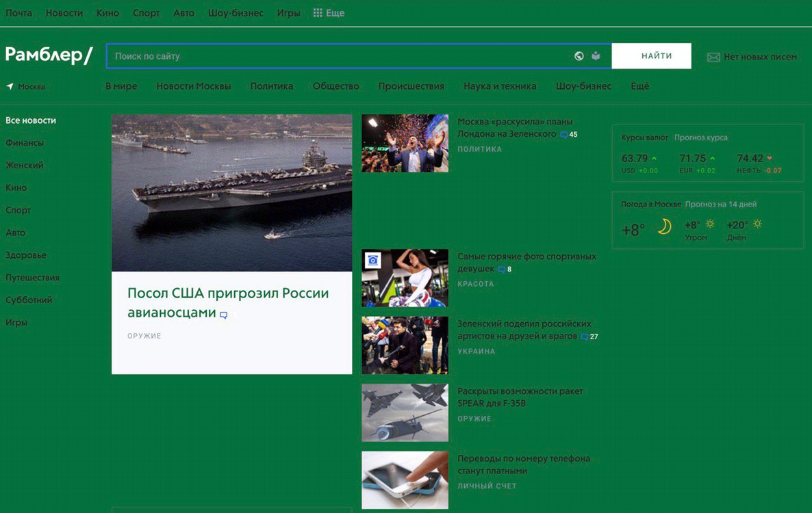
Task: Open Игры in top bar
Action: [x=288, y=13]
